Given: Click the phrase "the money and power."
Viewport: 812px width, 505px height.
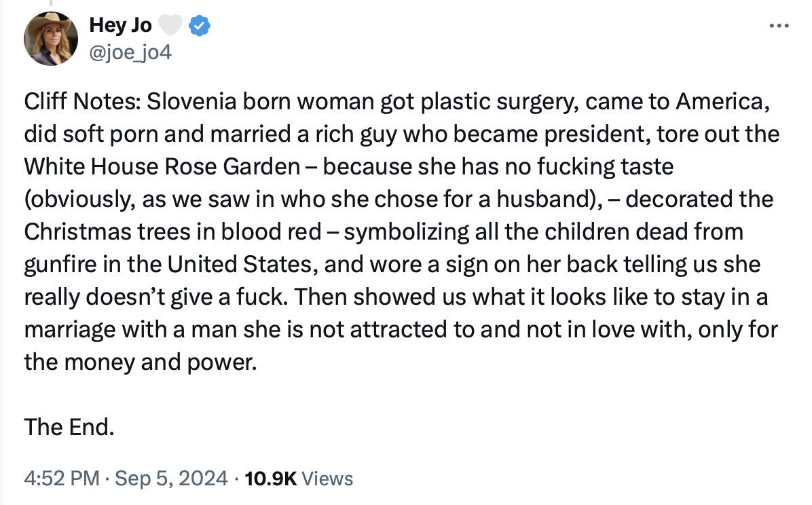Looking at the screenshot, I should click(141, 362).
